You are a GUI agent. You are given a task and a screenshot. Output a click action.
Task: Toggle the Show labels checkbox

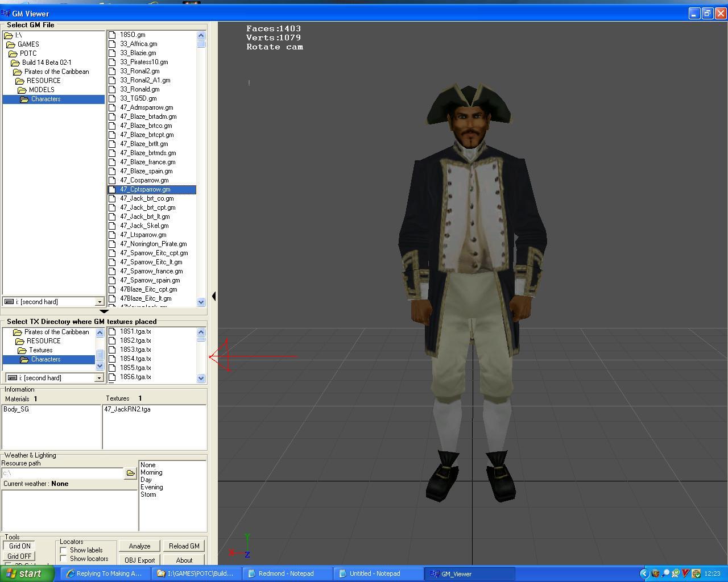point(64,550)
